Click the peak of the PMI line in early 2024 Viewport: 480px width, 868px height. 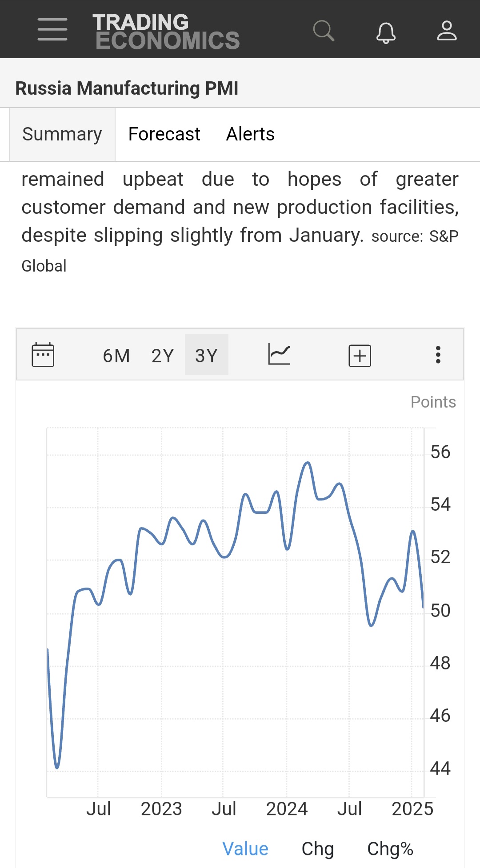coord(307,463)
